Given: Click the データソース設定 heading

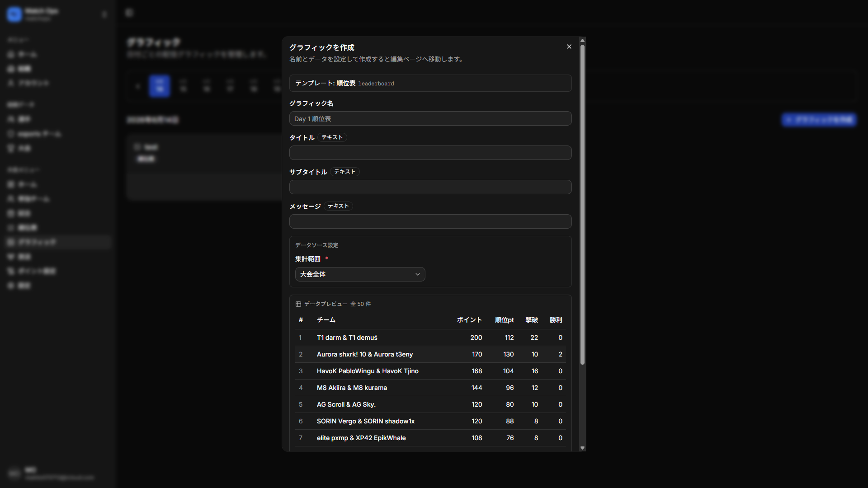Looking at the screenshot, I should coord(317,245).
